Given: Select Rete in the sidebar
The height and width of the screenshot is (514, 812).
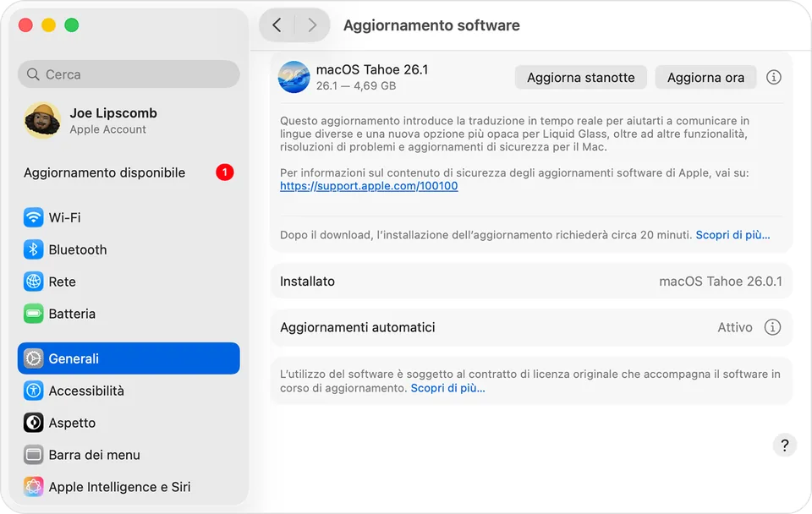Looking at the screenshot, I should 129,282.
